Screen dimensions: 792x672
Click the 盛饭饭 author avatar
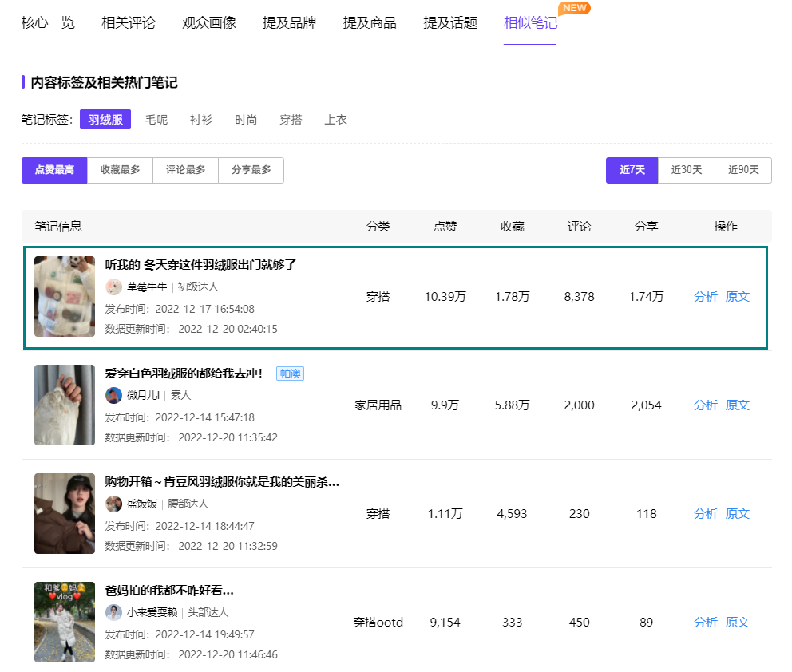(x=114, y=504)
